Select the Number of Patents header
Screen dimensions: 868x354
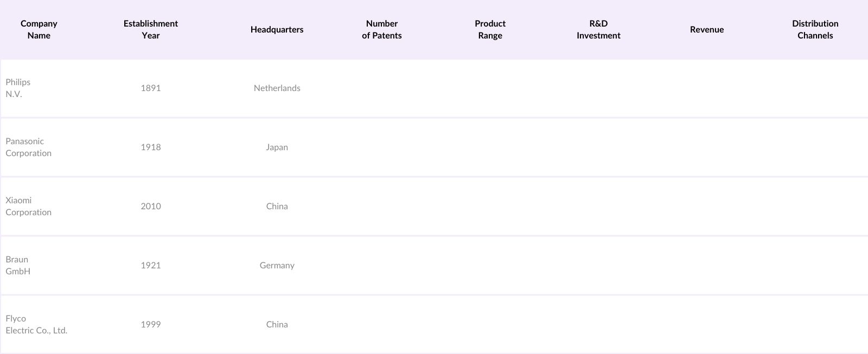pyautogui.click(x=382, y=29)
